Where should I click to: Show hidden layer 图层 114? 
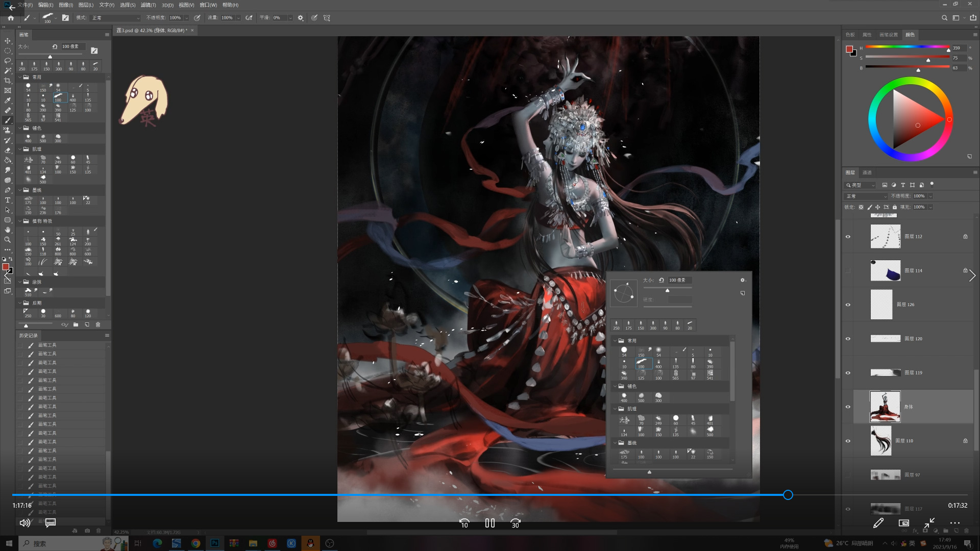coord(848,271)
